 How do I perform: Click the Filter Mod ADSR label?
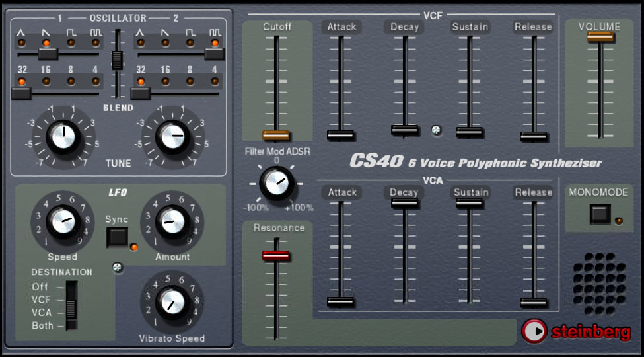click(277, 152)
